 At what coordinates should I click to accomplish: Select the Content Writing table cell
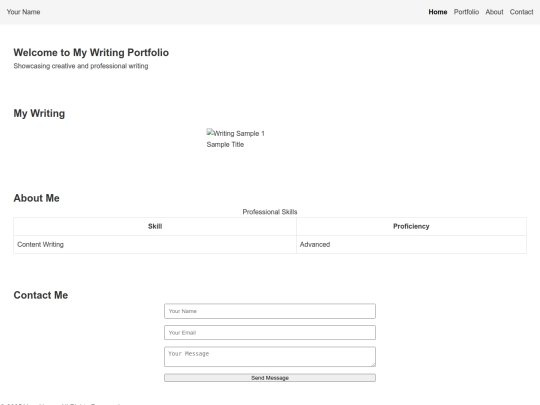(x=155, y=245)
